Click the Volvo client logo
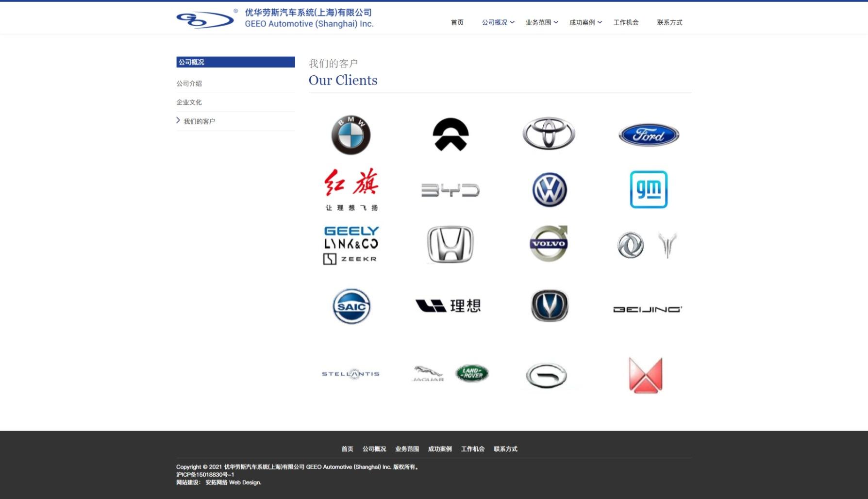 pos(549,243)
